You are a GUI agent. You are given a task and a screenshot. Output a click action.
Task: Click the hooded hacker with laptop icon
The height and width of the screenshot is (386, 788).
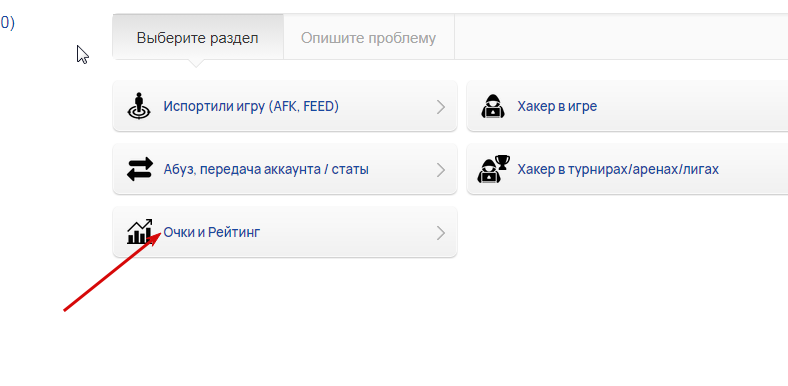(x=492, y=106)
